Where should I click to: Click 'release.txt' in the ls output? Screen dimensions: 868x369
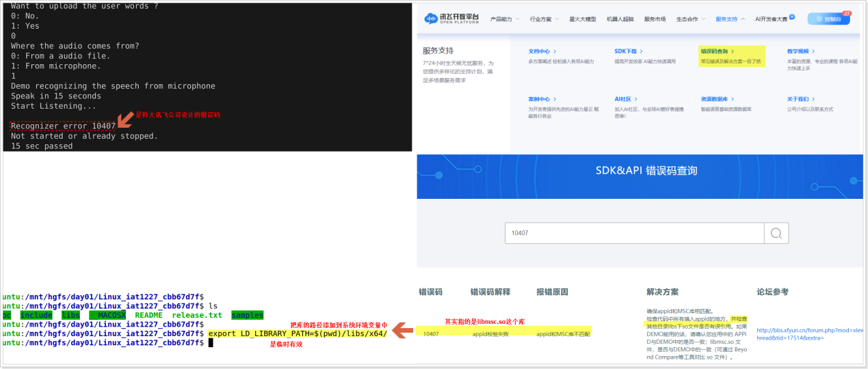[x=197, y=315]
